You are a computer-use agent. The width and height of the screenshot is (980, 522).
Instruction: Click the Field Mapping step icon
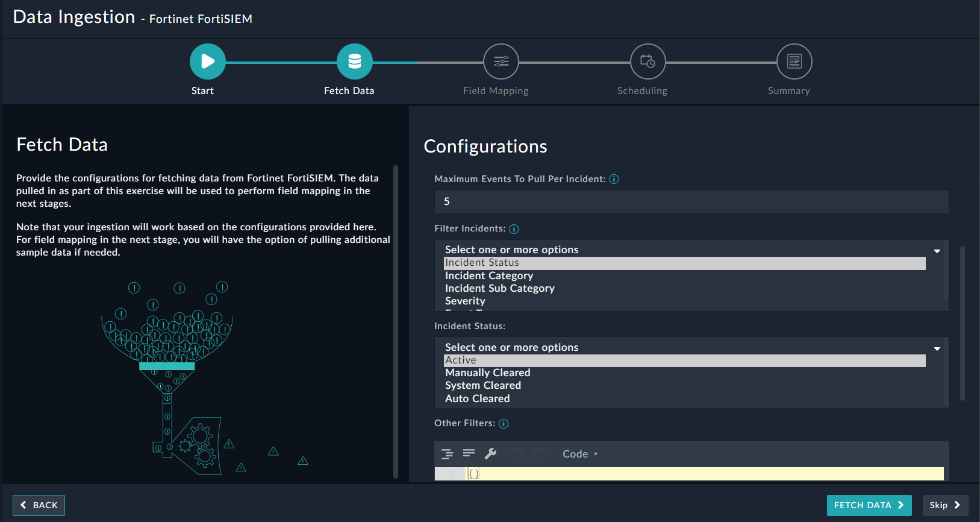tap(501, 61)
